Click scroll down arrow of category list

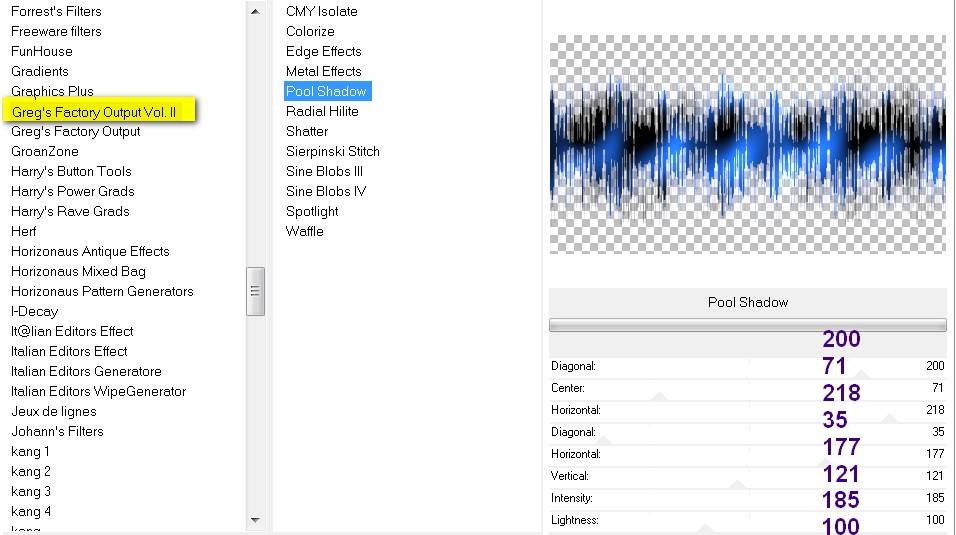tap(255, 520)
